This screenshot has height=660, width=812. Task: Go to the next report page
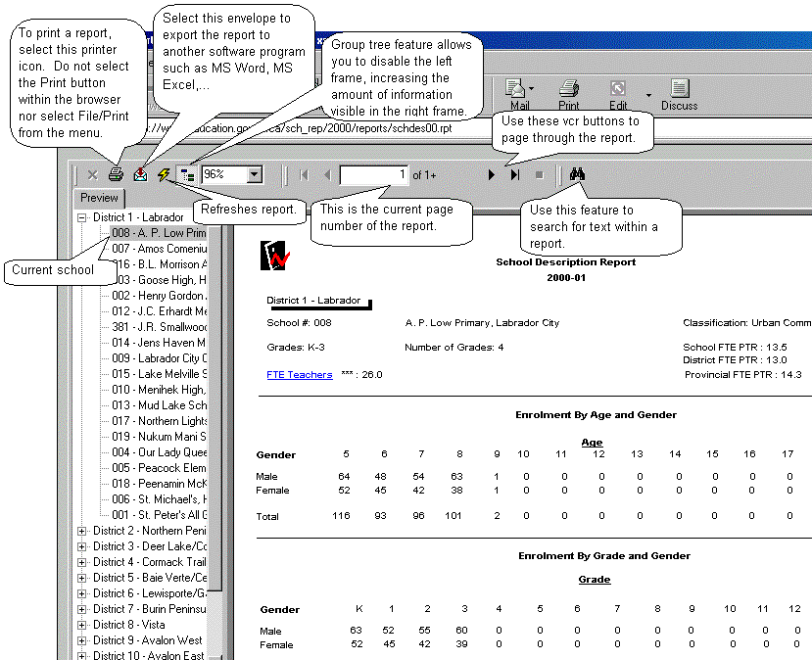click(492, 174)
